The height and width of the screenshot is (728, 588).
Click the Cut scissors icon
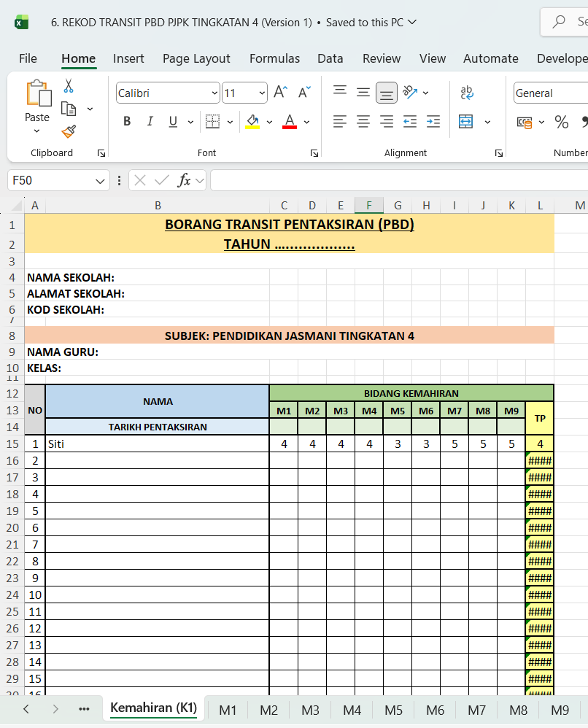pyautogui.click(x=69, y=86)
